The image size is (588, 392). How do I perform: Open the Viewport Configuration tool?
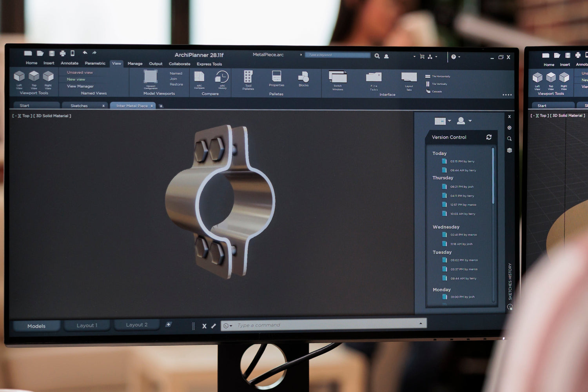click(x=151, y=77)
